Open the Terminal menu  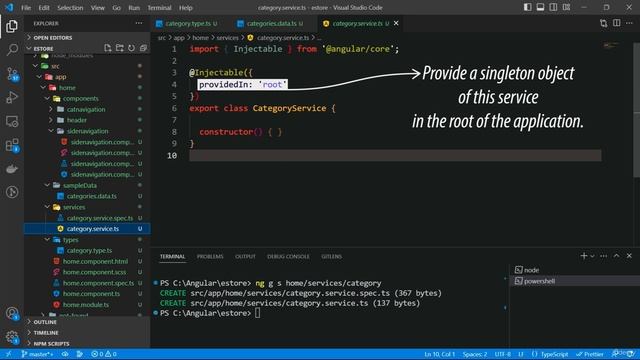coord(159,7)
